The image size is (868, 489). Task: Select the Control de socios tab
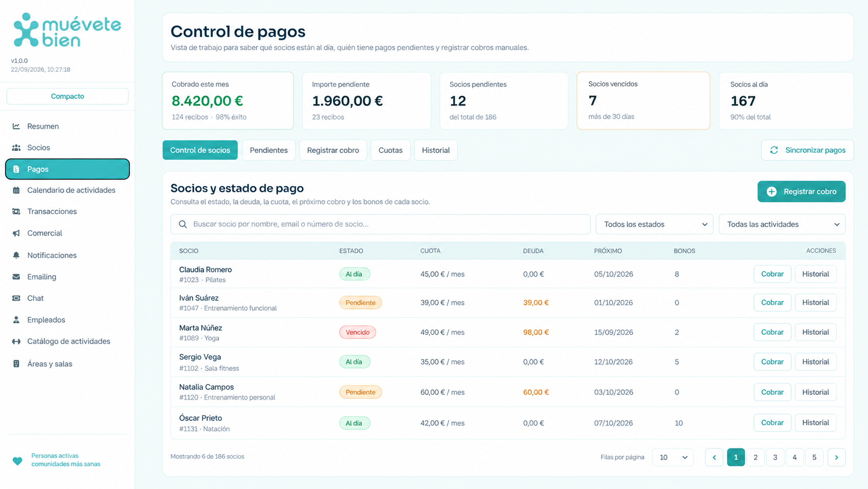[x=200, y=150]
